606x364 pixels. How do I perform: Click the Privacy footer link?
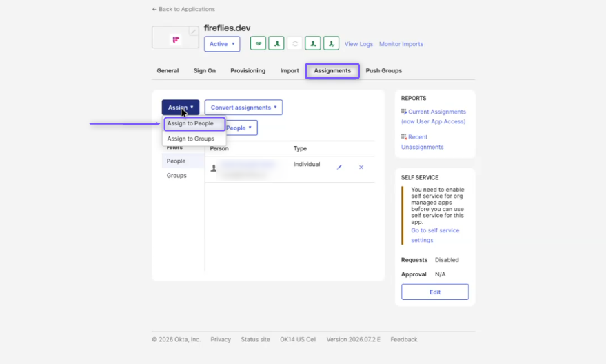click(x=221, y=339)
